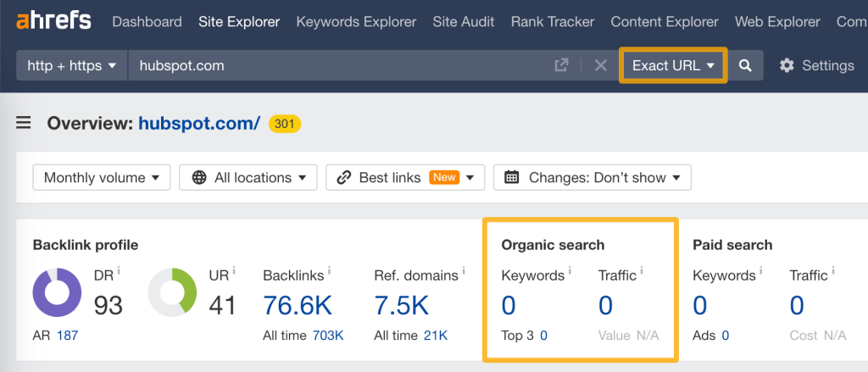
Task: Click AR value 187
Action: (x=68, y=336)
